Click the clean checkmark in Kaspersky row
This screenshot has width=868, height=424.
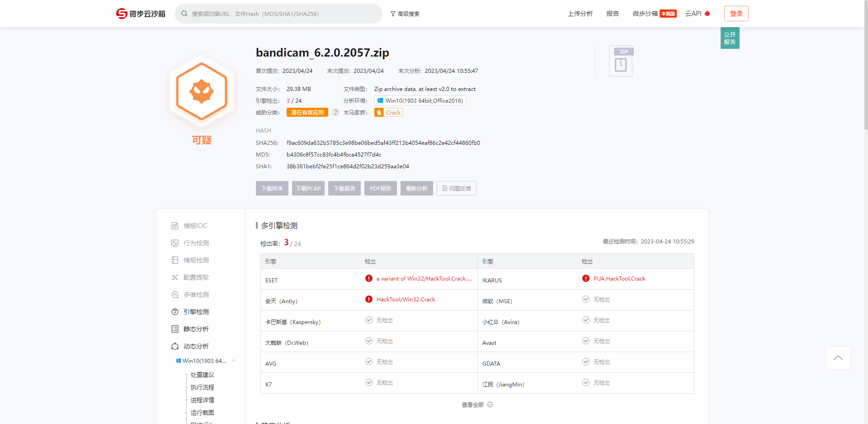coord(369,320)
